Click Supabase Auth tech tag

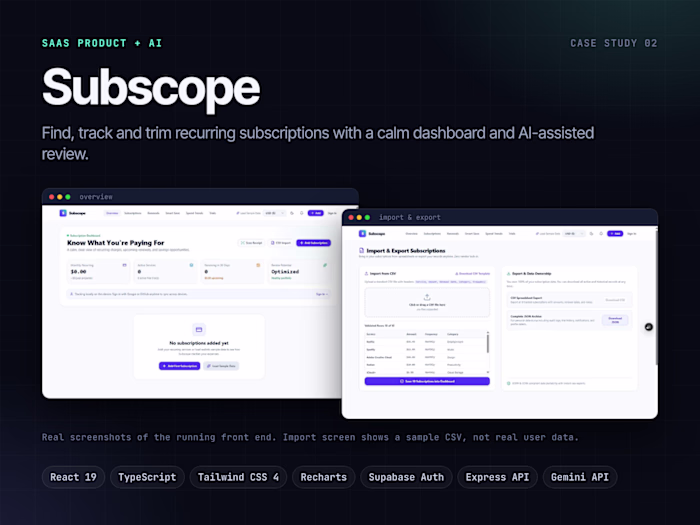coord(406,477)
